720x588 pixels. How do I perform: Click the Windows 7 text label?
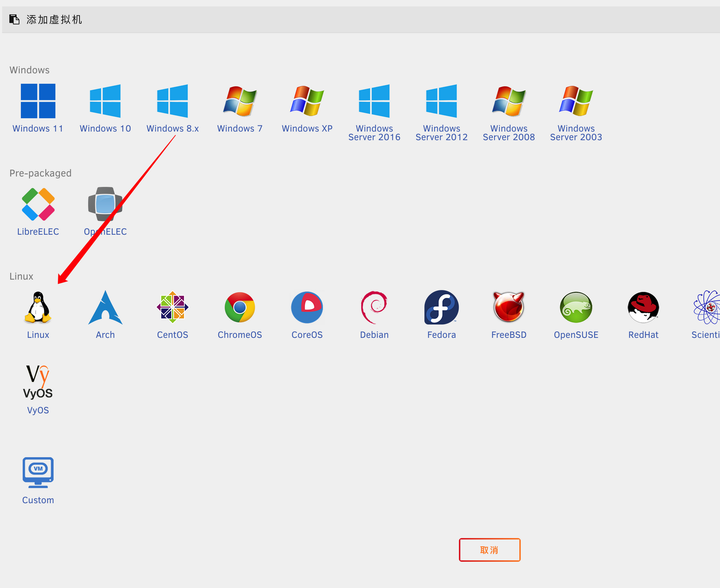(x=240, y=129)
